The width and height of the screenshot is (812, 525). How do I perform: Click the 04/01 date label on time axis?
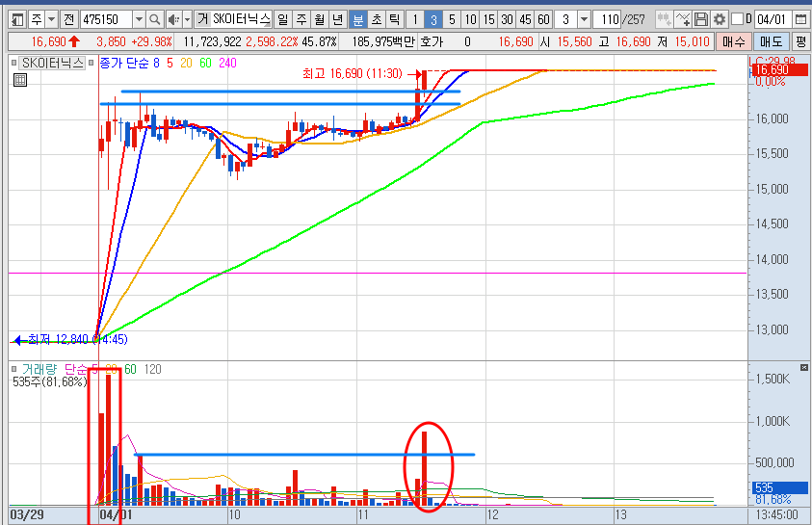click(116, 514)
